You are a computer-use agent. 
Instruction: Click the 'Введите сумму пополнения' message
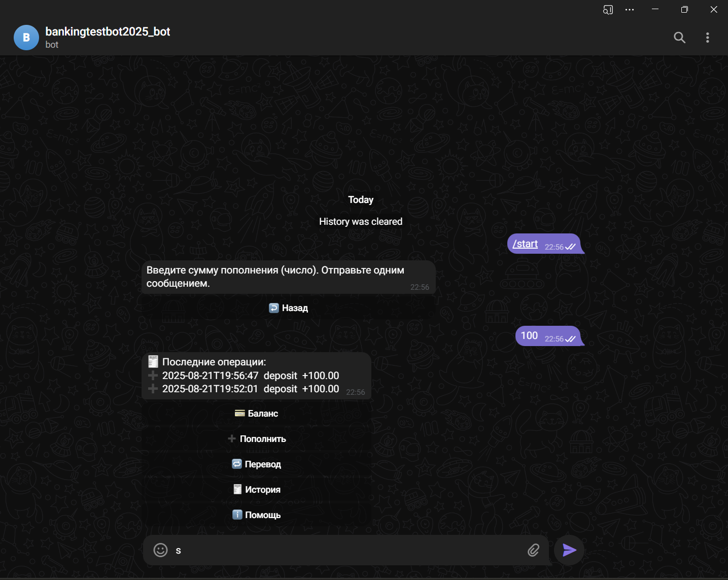point(288,277)
